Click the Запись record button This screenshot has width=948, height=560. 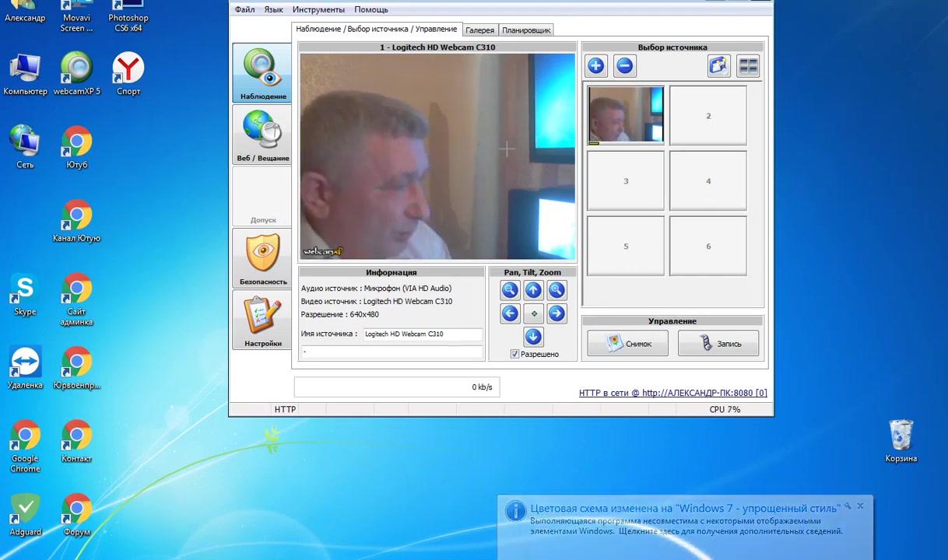coord(718,344)
